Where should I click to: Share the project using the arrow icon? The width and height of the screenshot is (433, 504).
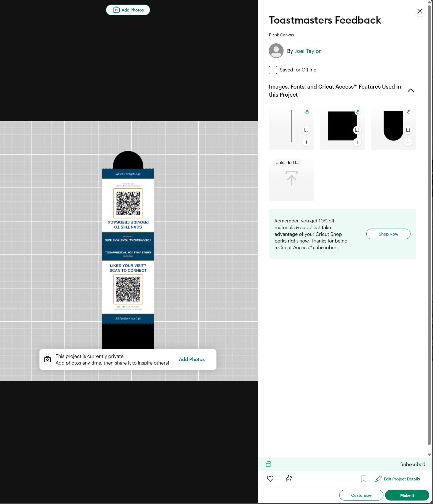pyautogui.click(x=289, y=479)
